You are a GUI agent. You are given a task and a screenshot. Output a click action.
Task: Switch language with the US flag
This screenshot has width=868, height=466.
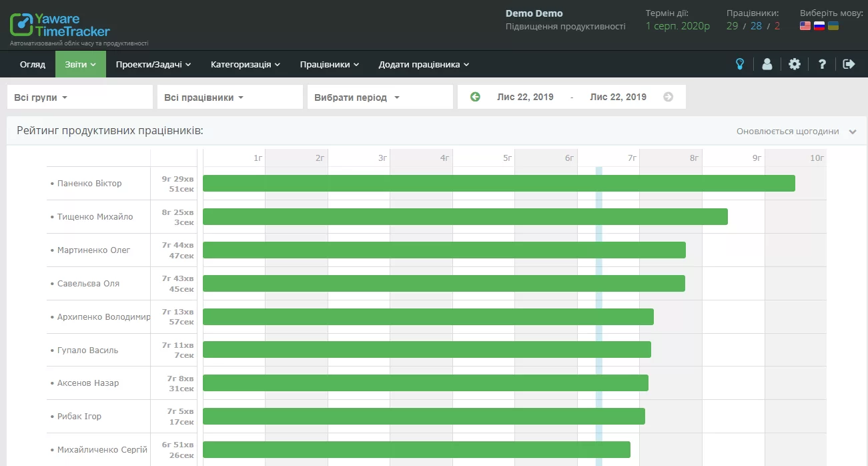coord(805,26)
